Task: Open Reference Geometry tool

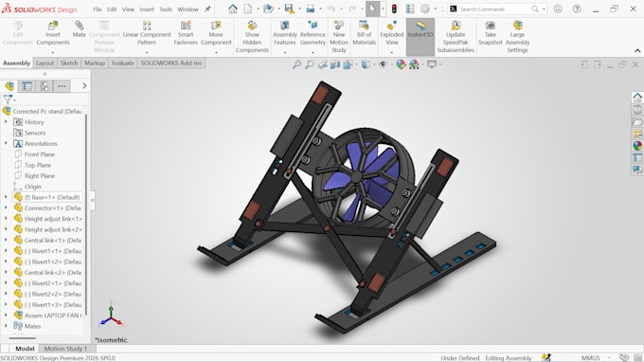Action: (313, 34)
